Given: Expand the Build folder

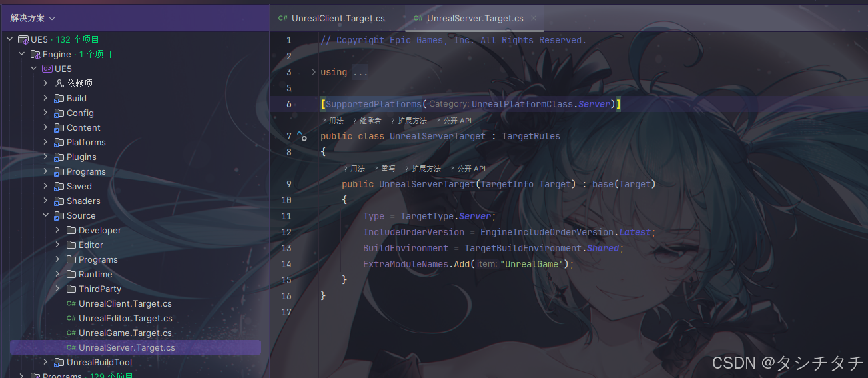Looking at the screenshot, I should tap(45, 99).
